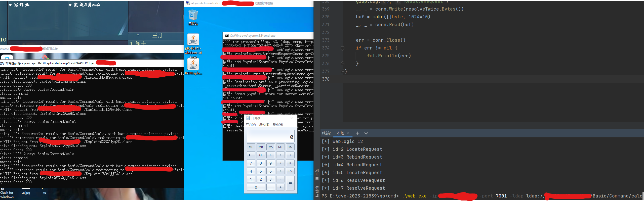
Task: Click the plus-minus sign key on calculator
Action: 280,155
